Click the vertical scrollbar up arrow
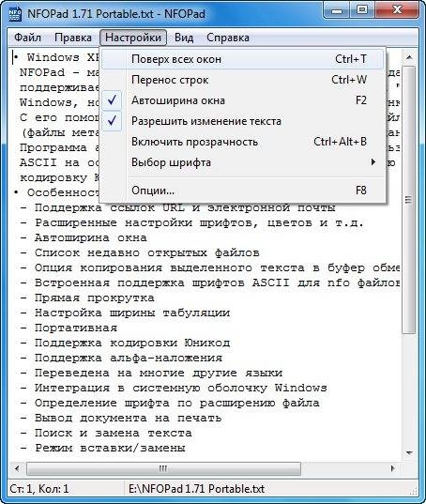 tap(409, 57)
